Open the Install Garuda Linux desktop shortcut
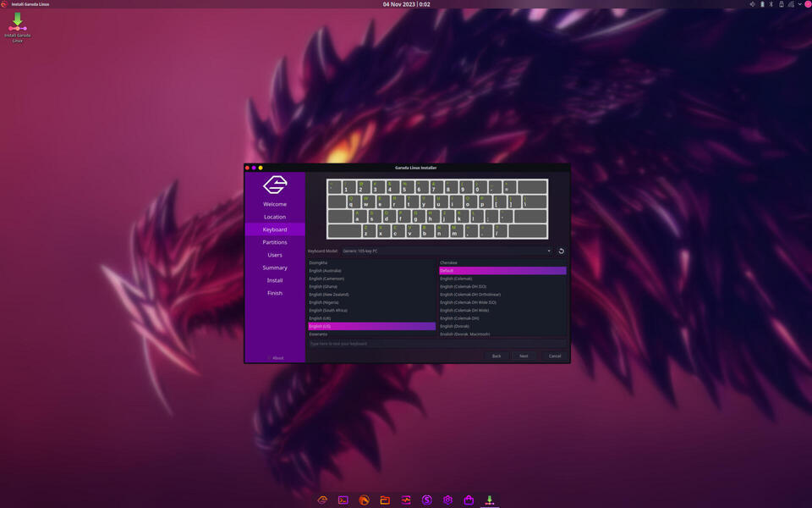Screen dimensions: 812x508 [x=17, y=27]
